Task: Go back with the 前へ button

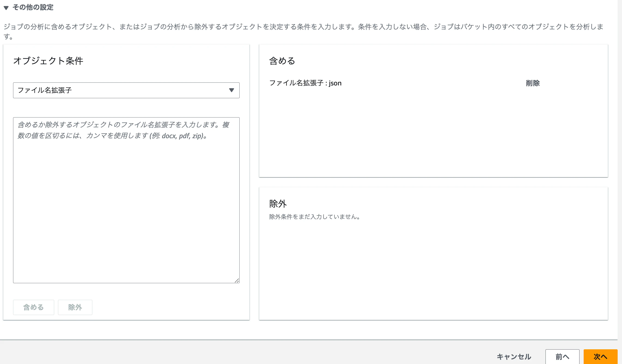Action: click(x=562, y=357)
